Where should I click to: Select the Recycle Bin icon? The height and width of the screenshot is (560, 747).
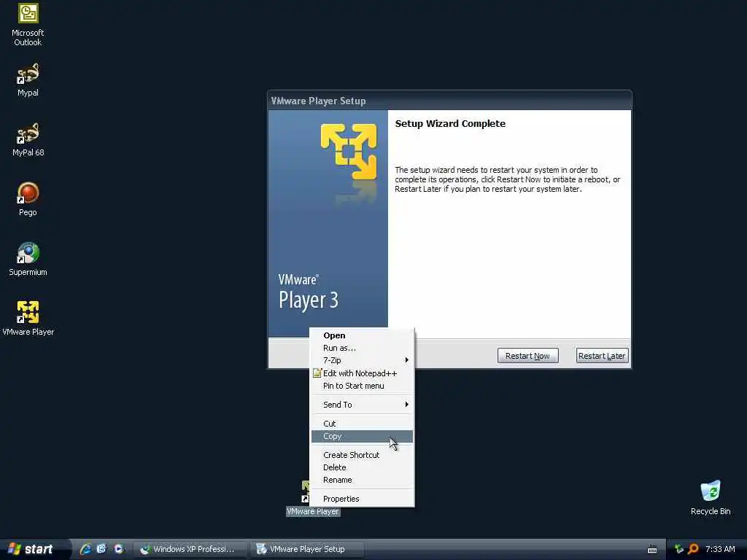711,498
